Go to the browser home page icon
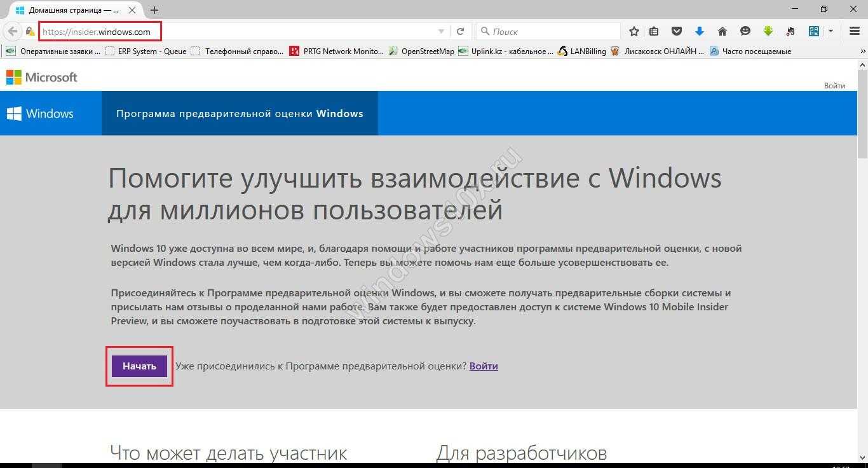This screenshot has height=468, width=868. [x=722, y=31]
